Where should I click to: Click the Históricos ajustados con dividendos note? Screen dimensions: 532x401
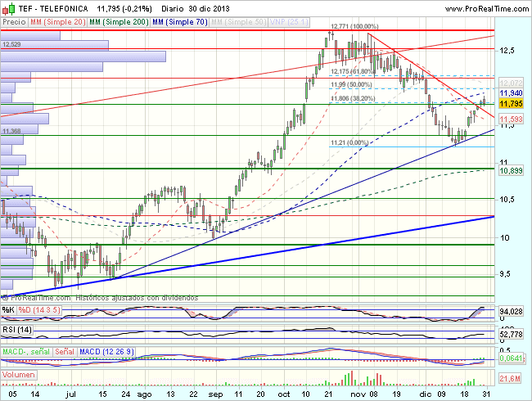137,298
